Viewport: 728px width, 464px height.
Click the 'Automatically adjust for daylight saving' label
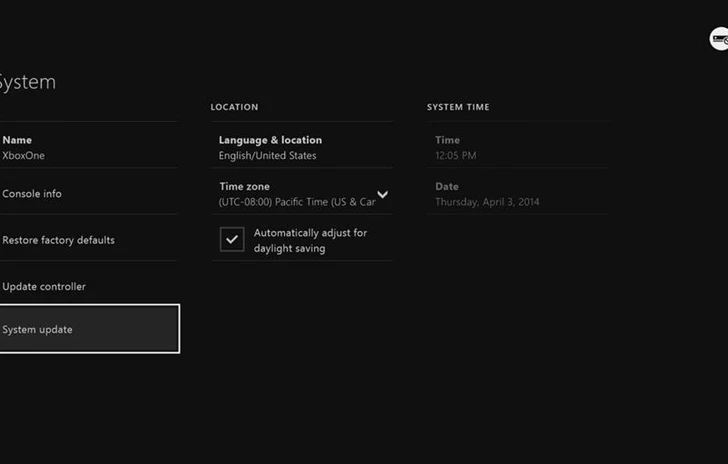(x=310, y=240)
